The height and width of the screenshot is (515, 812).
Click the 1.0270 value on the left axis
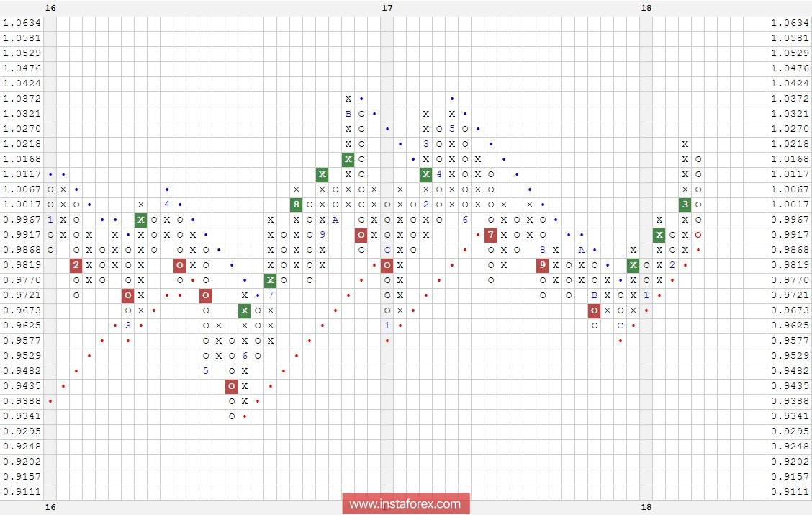coord(22,128)
